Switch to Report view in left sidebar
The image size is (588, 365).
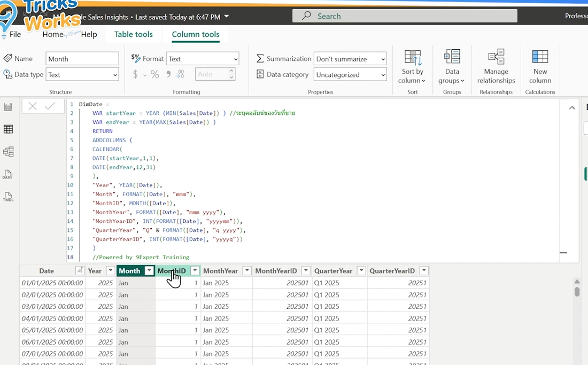point(8,107)
